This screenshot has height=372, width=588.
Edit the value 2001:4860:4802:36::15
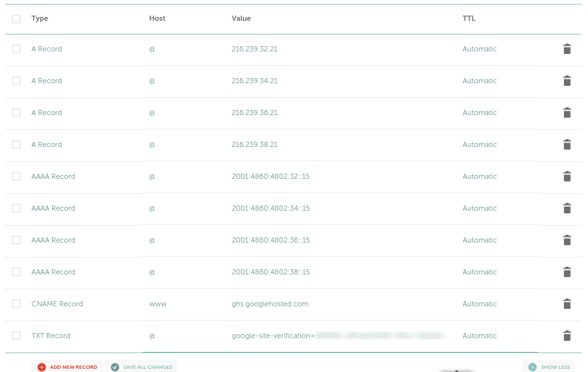pyautogui.click(x=271, y=240)
